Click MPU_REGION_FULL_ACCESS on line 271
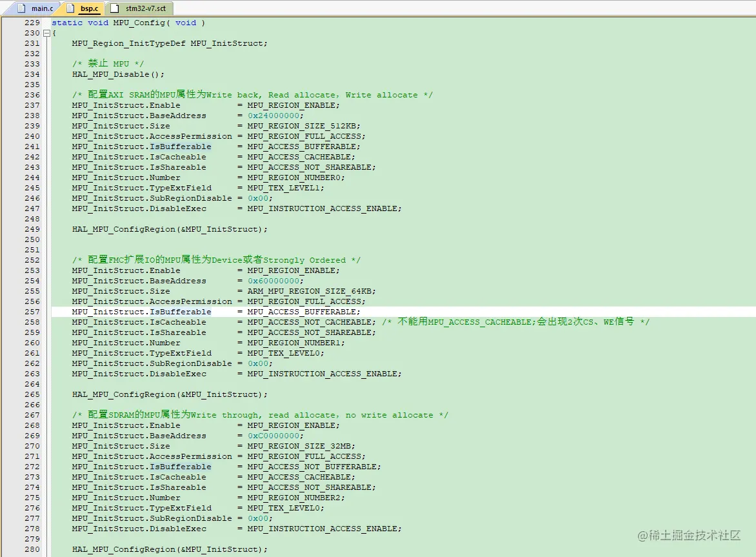Image resolution: width=756 pixels, height=557 pixels. [x=304, y=457]
